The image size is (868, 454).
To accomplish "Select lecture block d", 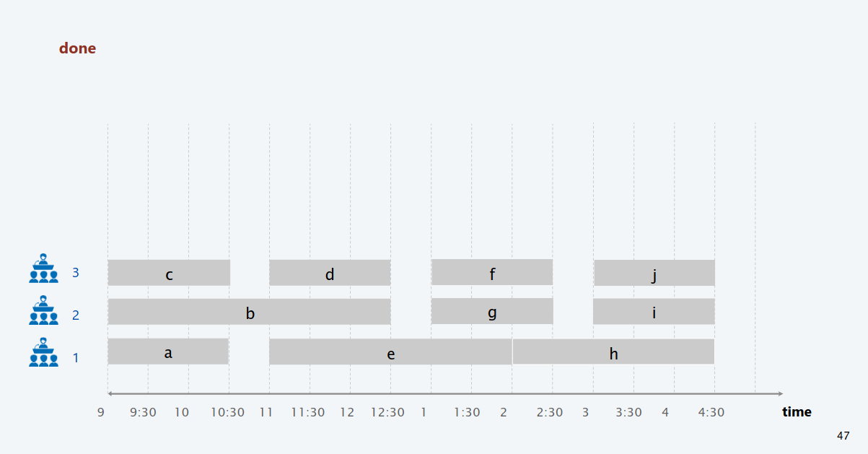I will tap(330, 273).
